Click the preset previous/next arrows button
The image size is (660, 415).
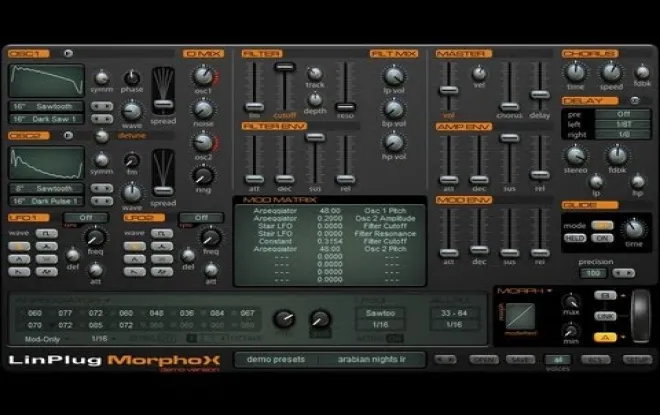point(445,360)
